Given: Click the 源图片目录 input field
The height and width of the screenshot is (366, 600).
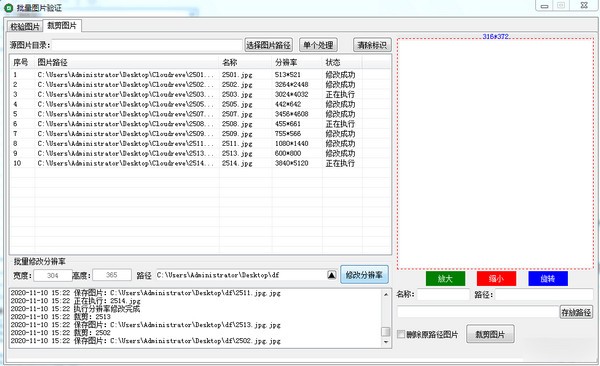Looking at the screenshot, I should click(x=147, y=45).
